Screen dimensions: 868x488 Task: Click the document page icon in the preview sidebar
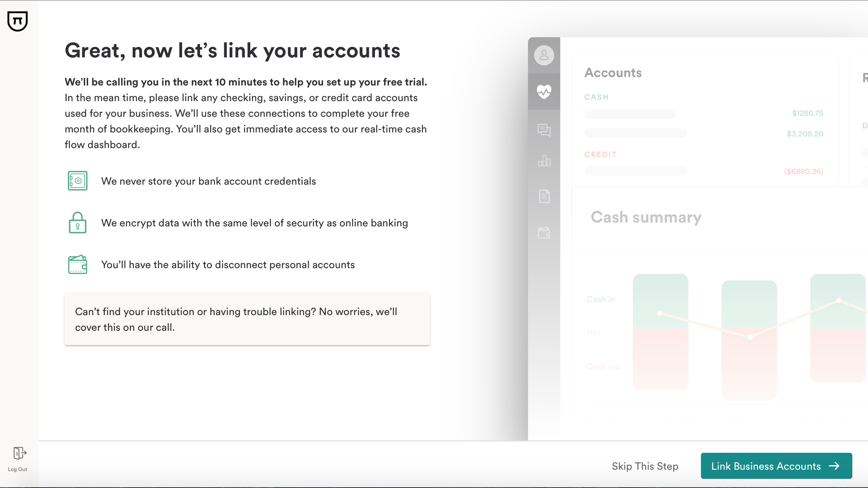[x=544, y=196]
